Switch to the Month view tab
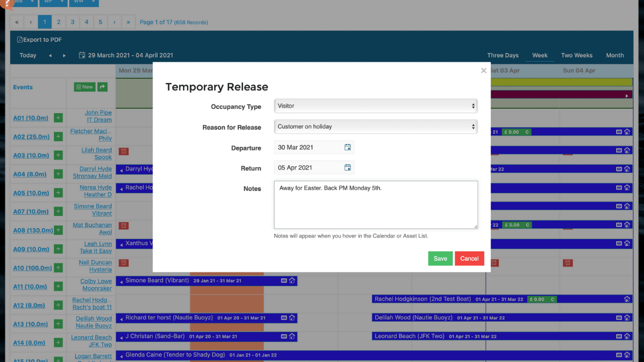The image size is (644, 362). coord(615,55)
